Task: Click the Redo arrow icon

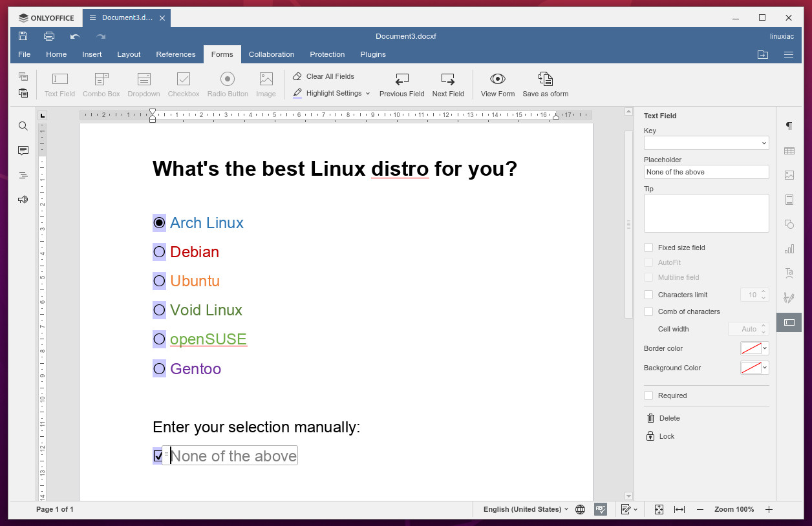Action: (101, 36)
